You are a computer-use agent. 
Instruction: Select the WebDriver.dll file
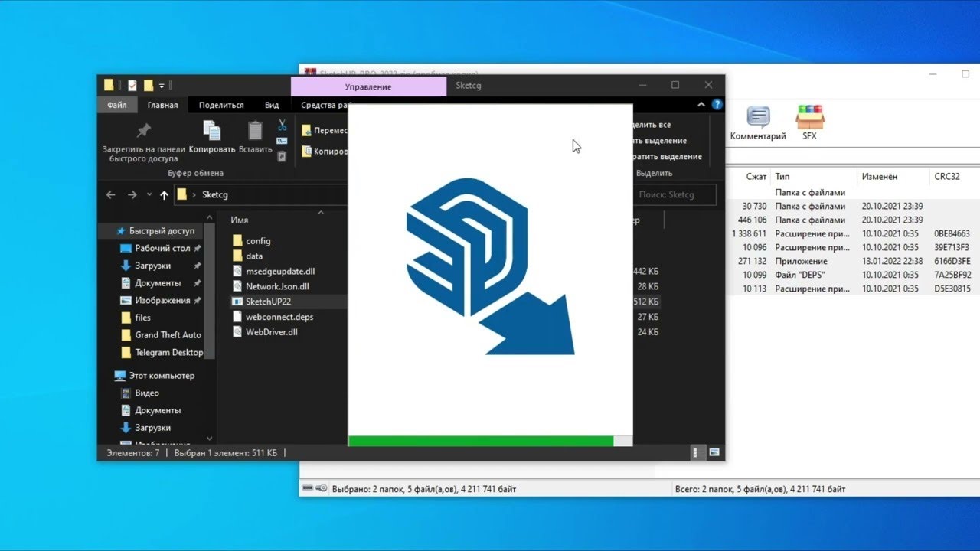point(271,332)
